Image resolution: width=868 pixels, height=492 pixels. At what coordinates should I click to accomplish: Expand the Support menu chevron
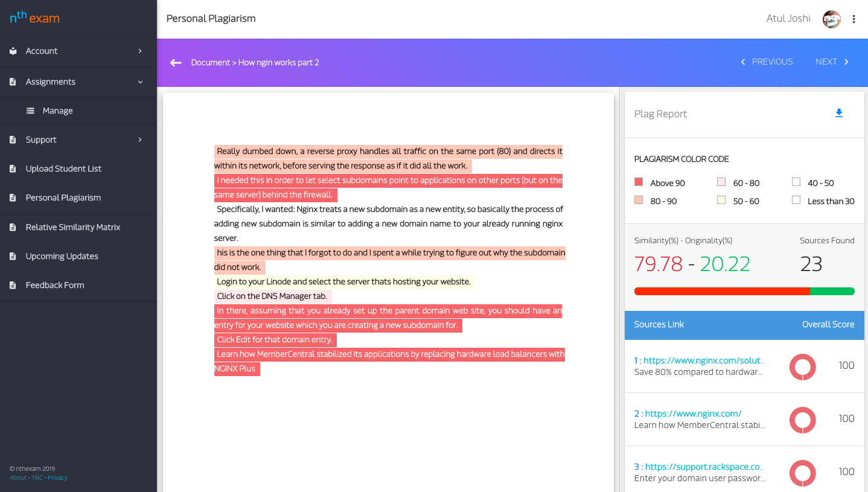[x=140, y=140]
